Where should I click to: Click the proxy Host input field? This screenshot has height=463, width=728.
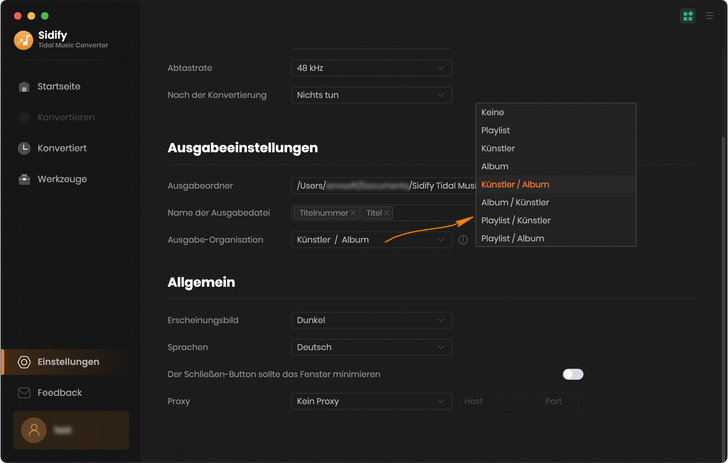pyautogui.click(x=495, y=401)
